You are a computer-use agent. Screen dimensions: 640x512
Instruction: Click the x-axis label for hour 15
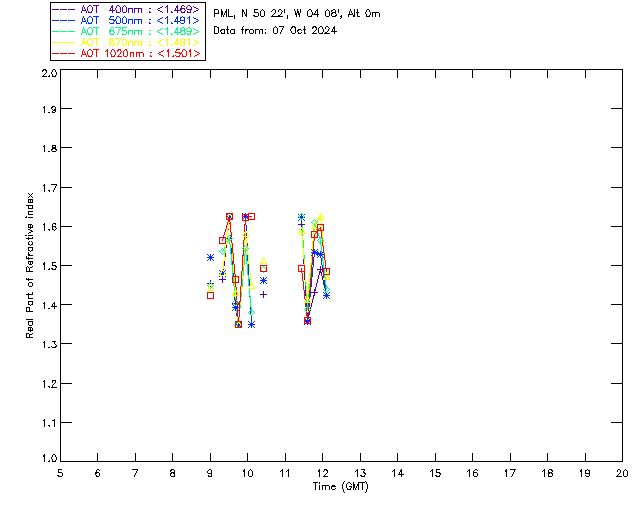435,473
